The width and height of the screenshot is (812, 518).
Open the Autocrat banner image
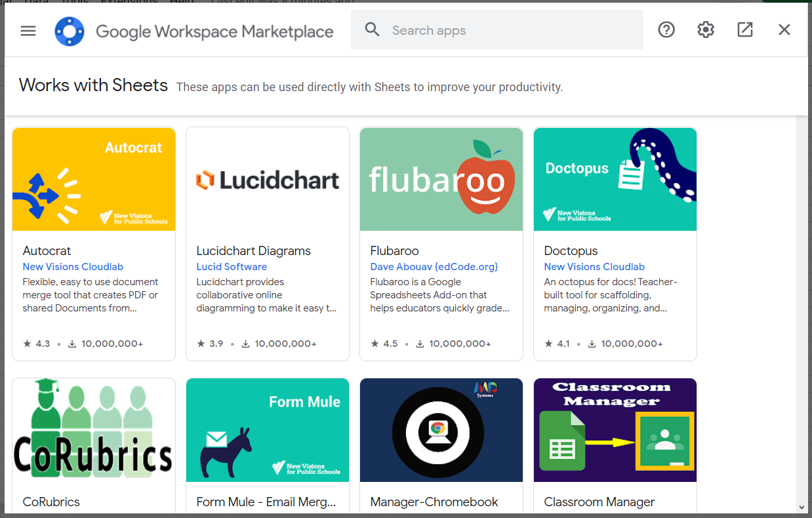[x=94, y=179]
